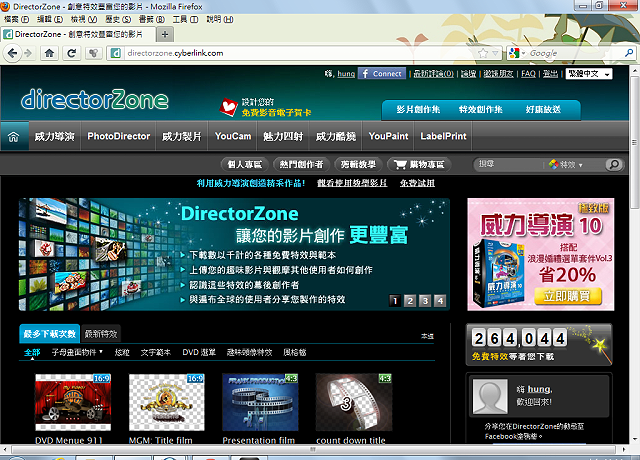This screenshot has height=460, width=640.
Task: Click the DirectorZone site home icon
Action: (x=14, y=136)
